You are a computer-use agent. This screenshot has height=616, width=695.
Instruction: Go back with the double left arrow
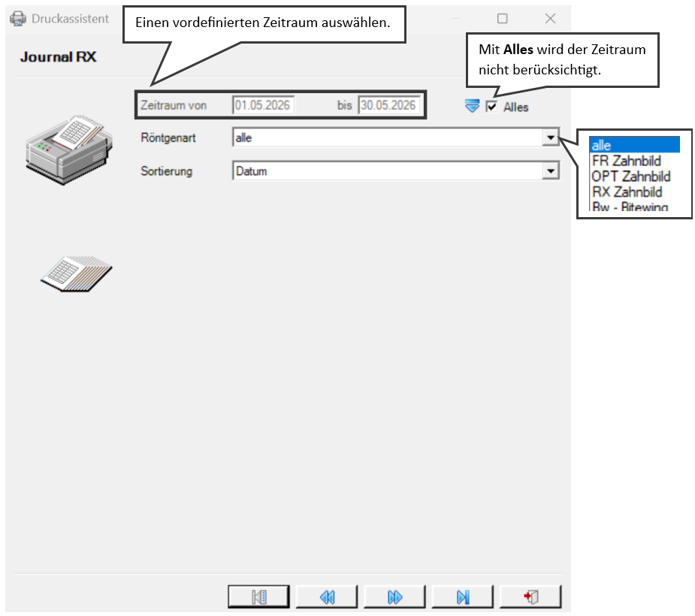tap(327, 596)
